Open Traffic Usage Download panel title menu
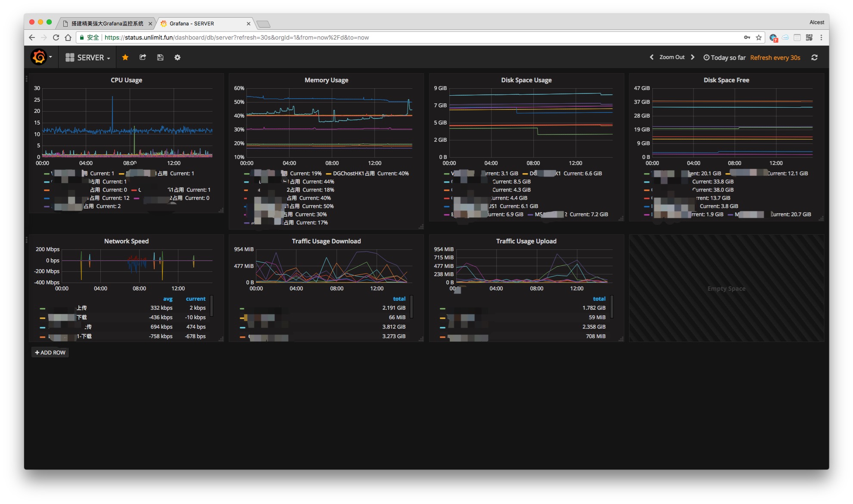Screen dimensions: 853x504 326,241
